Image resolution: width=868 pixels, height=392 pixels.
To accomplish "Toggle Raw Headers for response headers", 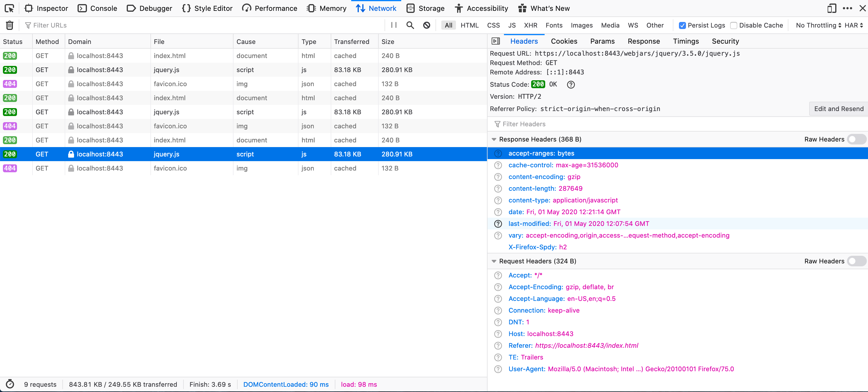I will pos(856,139).
